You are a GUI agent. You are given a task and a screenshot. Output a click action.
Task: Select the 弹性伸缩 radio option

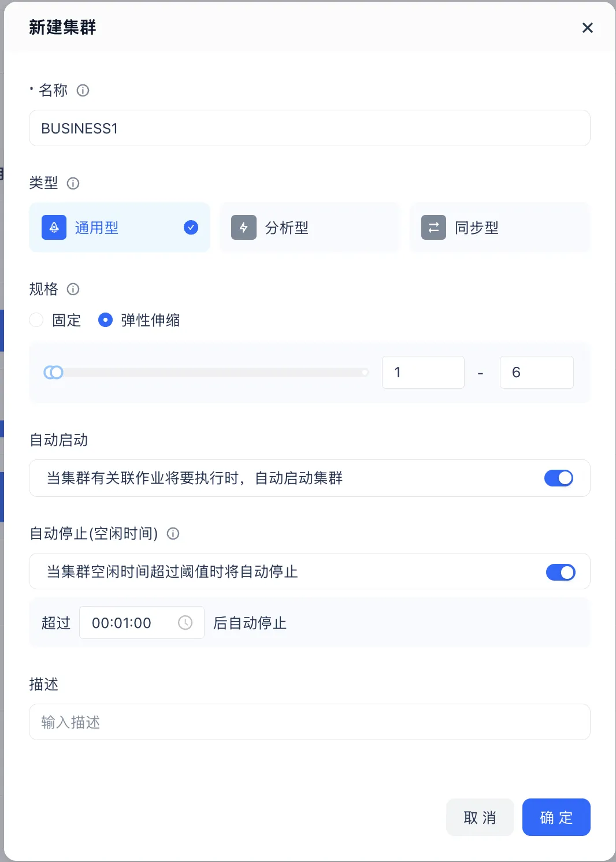[x=105, y=320]
